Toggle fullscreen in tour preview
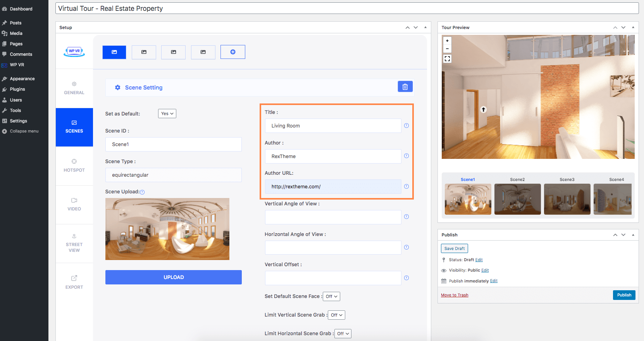644x341 pixels. click(x=447, y=59)
